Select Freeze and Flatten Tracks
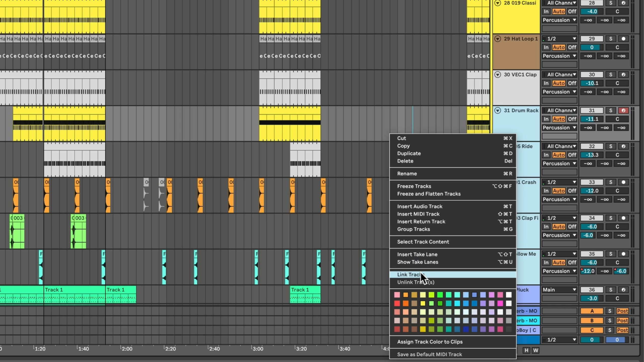 point(429,194)
